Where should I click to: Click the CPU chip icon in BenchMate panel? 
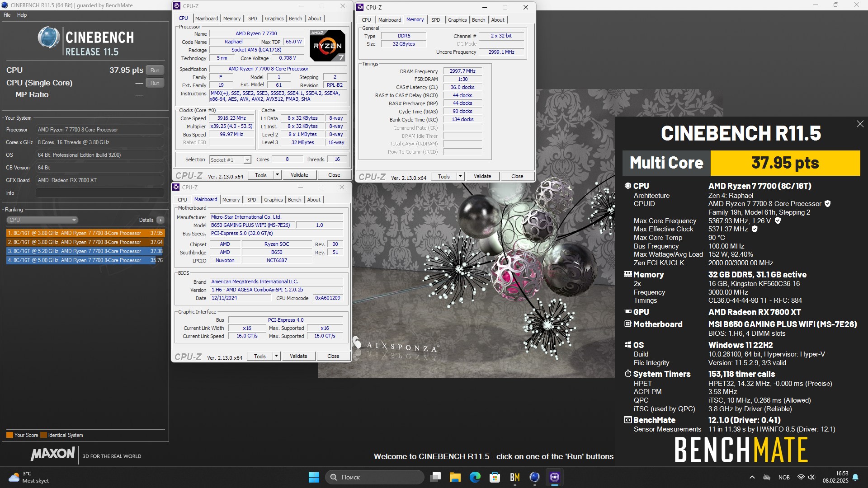[x=627, y=186]
